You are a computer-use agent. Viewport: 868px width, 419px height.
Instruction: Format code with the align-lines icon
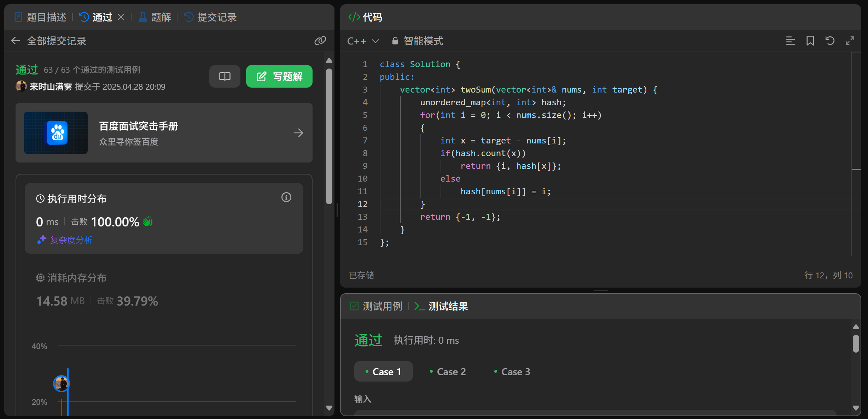point(790,41)
